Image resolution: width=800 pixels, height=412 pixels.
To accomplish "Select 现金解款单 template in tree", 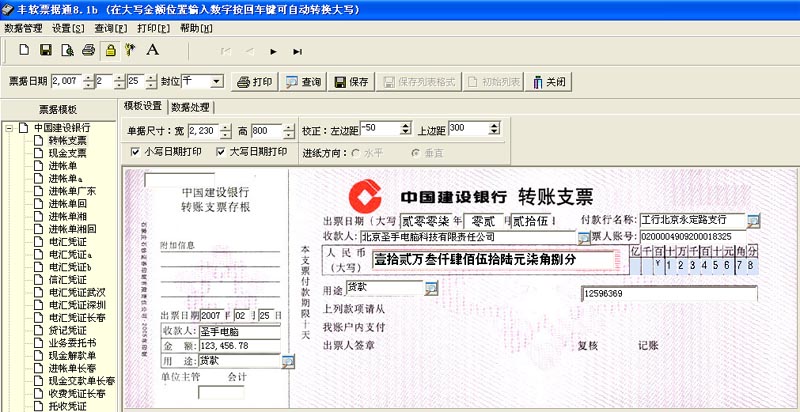I will (72, 355).
